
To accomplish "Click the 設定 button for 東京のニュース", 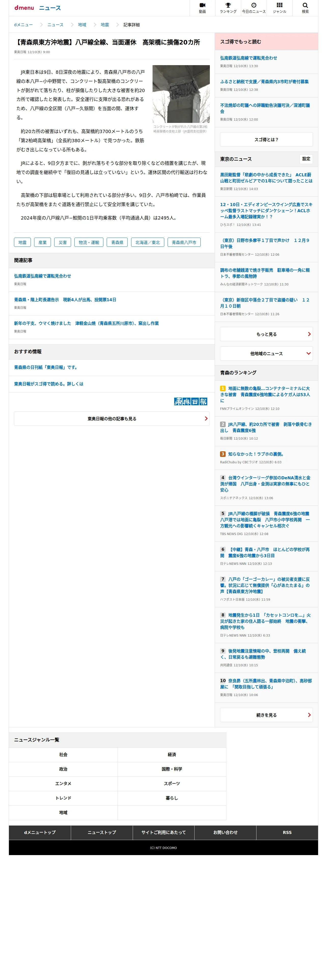I will [x=306, y=159].
